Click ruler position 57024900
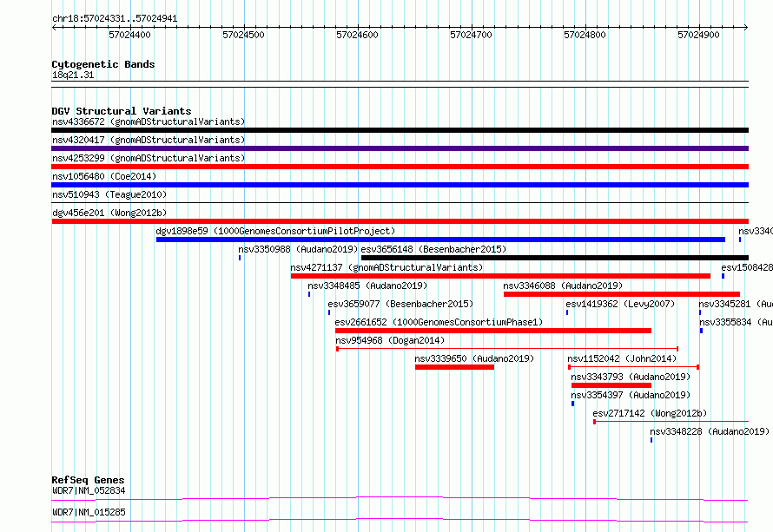Screen dimensions: 773x532 (x=698, y=35)
